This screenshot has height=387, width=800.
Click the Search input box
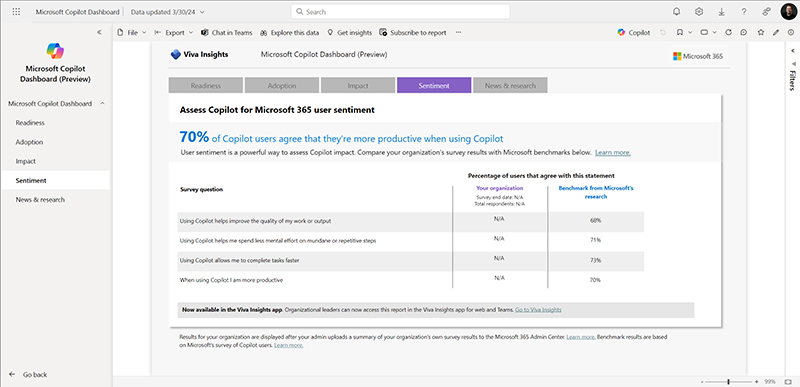(401, 12)
